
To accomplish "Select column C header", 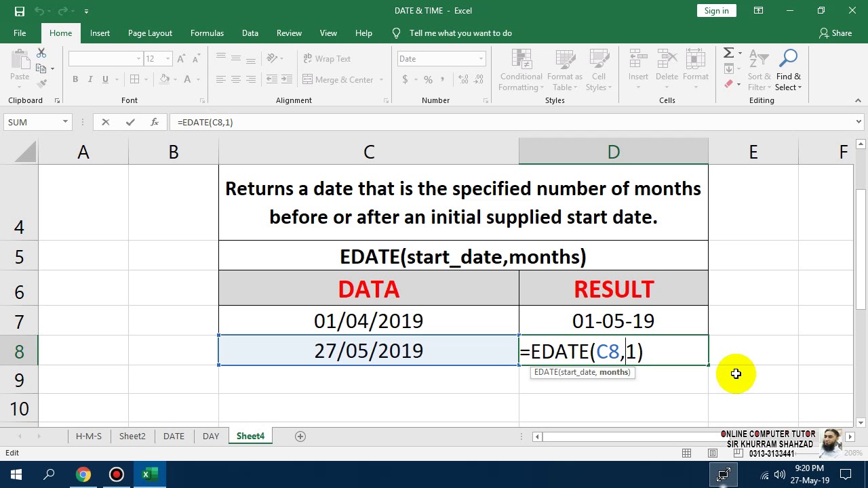I will [369, 152].
